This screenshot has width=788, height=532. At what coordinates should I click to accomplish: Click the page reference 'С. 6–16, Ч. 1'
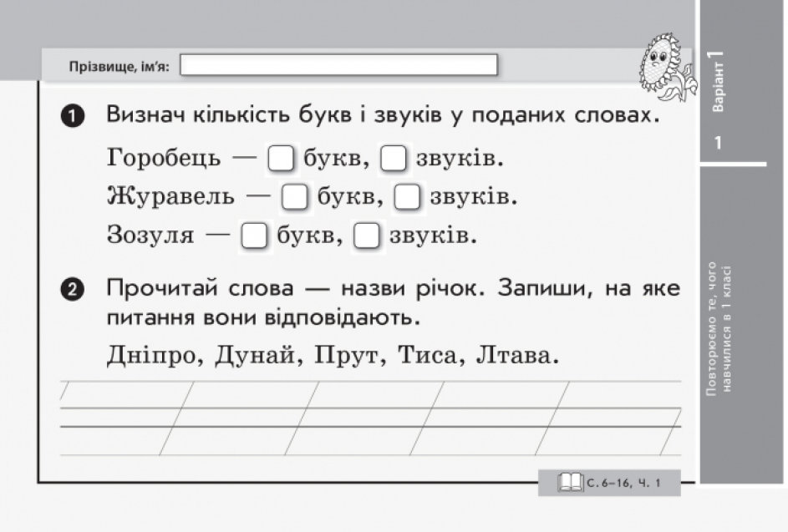point(623,484)
